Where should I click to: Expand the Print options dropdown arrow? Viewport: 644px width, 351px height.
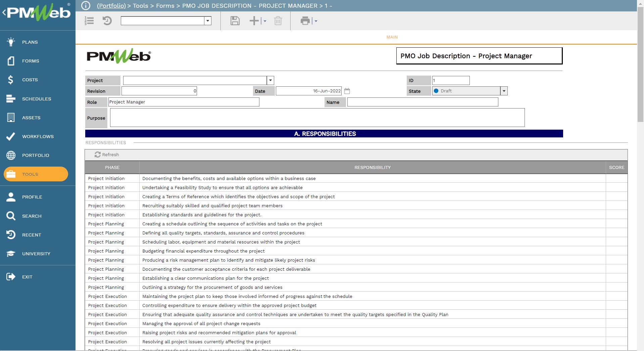click(316, 21)
